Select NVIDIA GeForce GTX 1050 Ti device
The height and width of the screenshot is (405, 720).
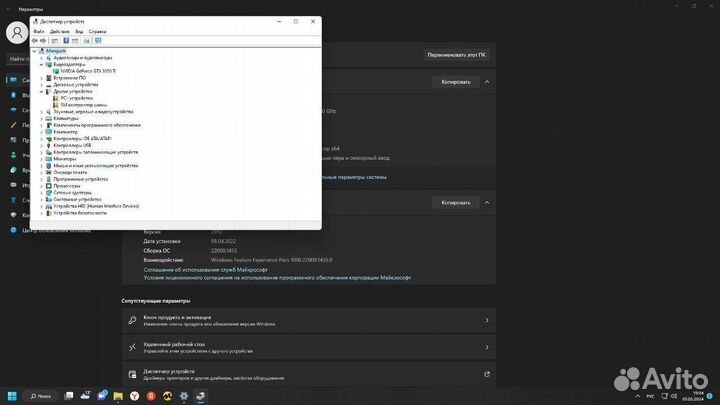point(88,71)
